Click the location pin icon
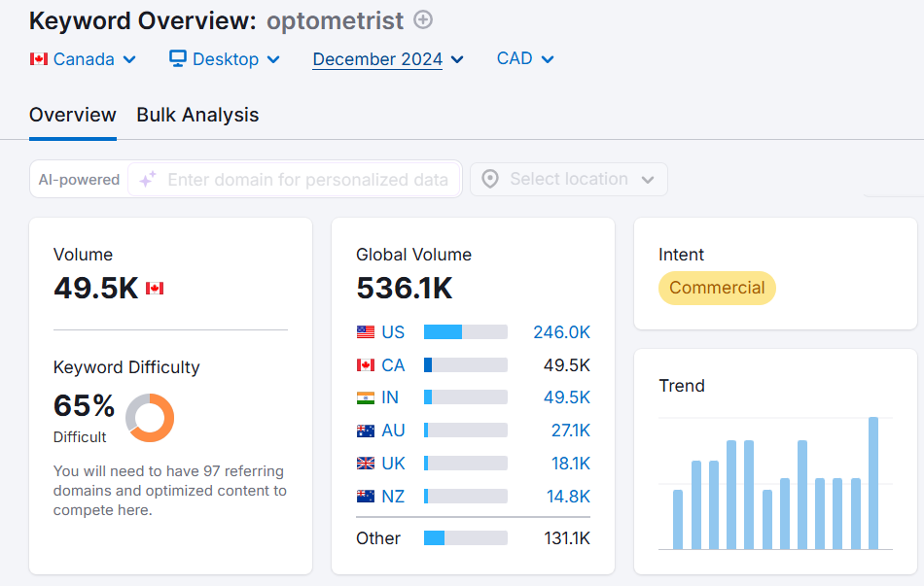 (490, 179)
